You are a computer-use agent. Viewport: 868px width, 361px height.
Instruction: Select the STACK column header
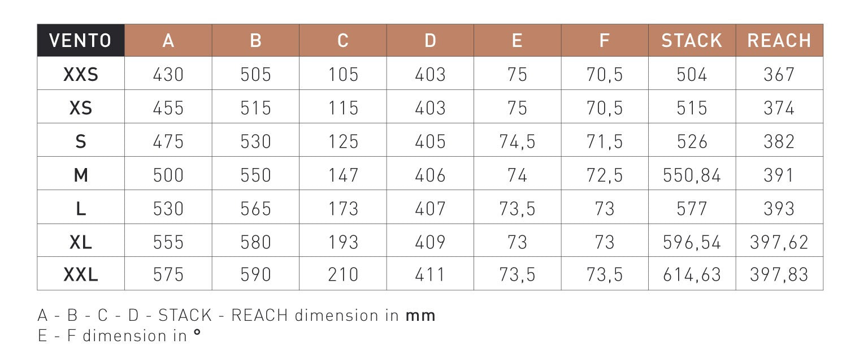click(x=692, y=40)
